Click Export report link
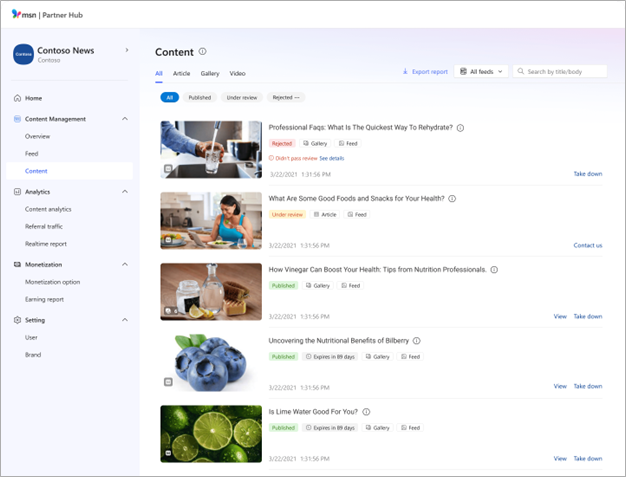Viewport: 626px width, 477px height. pyautogui.click(x=425, y=72)
